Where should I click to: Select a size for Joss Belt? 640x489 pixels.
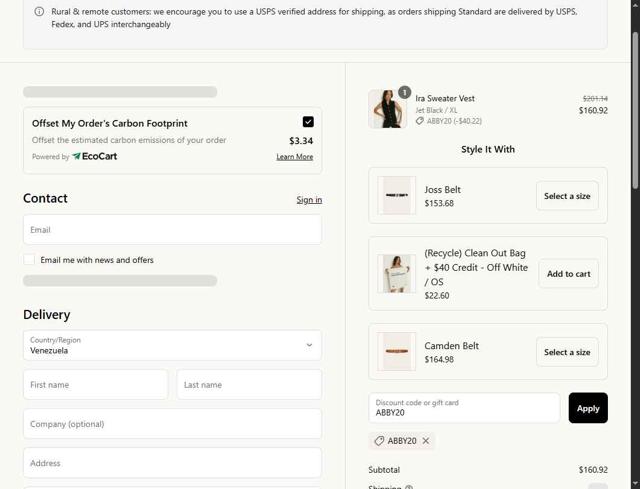point(567,196)
